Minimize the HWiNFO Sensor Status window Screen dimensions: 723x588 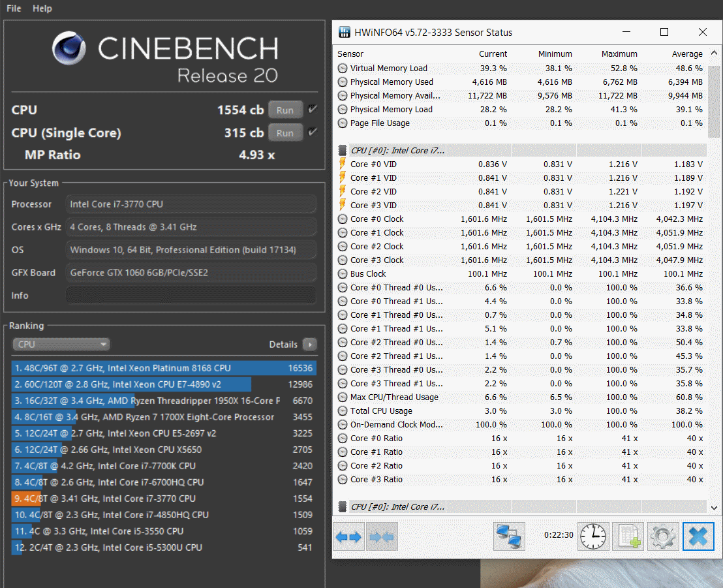626,32
